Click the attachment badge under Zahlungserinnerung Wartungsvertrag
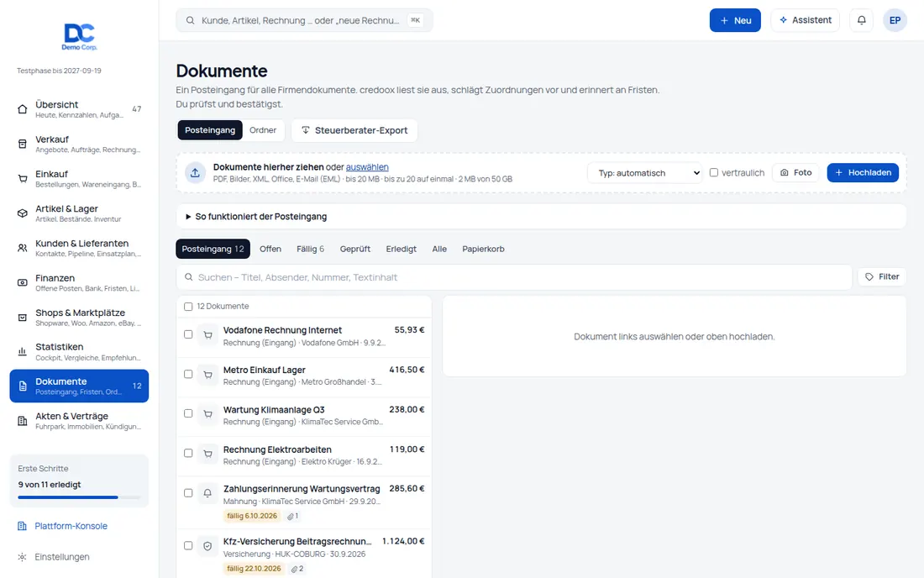The width and height of the screenshot is (924, 578). pyautogui.click(x=293, y=516)
